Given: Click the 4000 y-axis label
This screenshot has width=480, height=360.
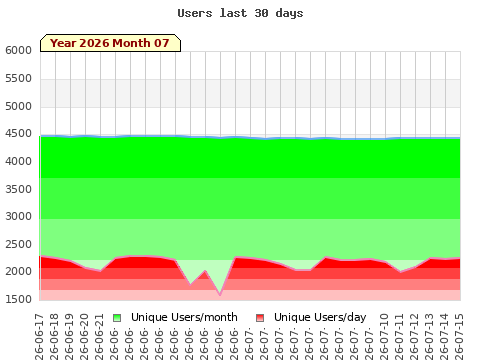Looking at the screenshot, I should [x=18, y=161].
